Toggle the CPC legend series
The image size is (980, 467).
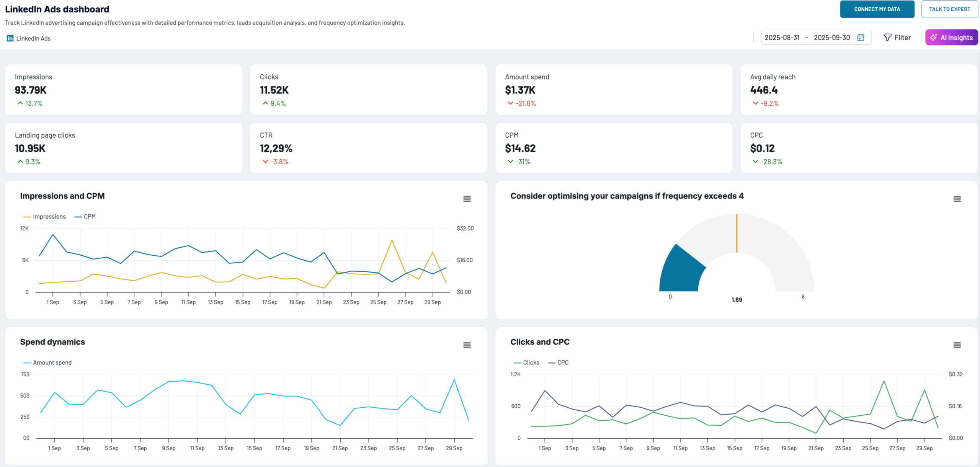[x=562, y=362]
